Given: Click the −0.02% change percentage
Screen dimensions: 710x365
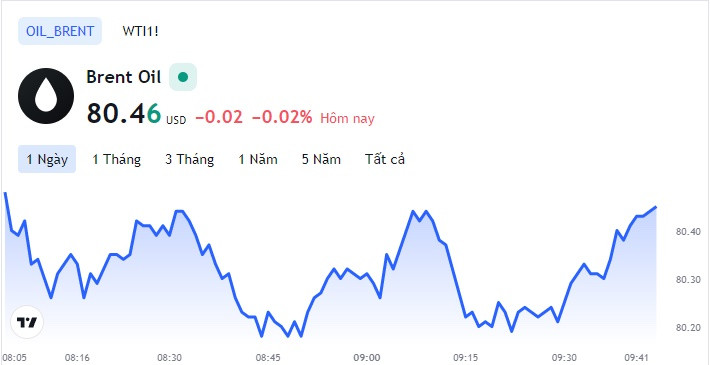Looking at the screenshot, I should (282, 117).
